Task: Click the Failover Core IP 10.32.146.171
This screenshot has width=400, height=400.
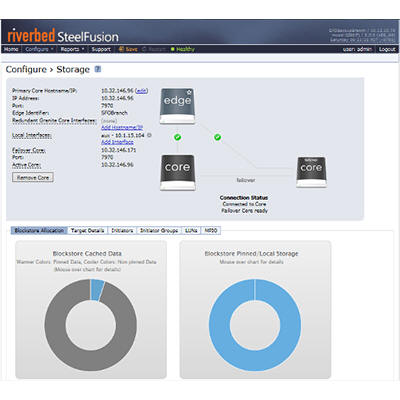Action: pyautogui.click(x=118, y=150)
